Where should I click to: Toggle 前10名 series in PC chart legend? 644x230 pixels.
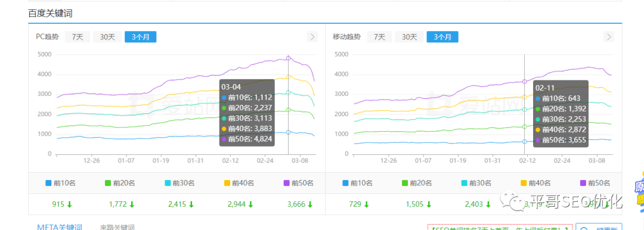[x=60, y=183]
